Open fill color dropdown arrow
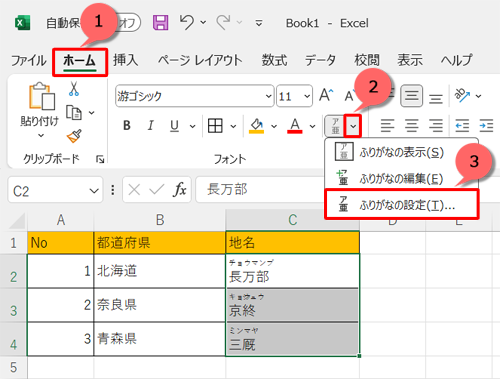Viewport: 500px width, 379px height. click(274, 126)
